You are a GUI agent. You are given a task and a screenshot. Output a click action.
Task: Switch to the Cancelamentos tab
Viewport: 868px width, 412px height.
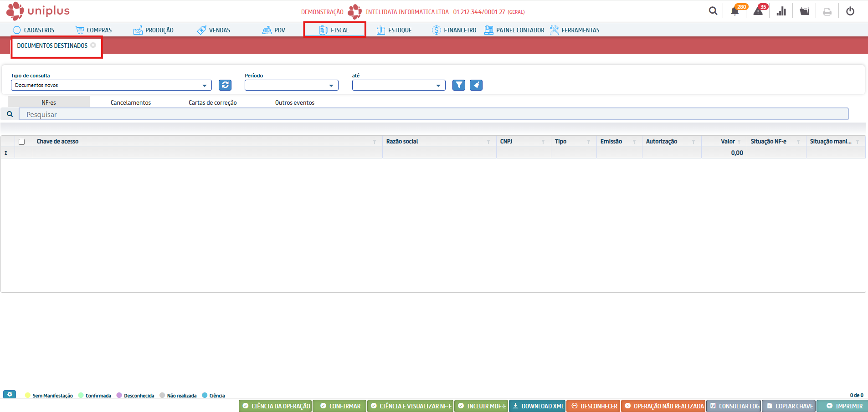[x=131, y=102]
